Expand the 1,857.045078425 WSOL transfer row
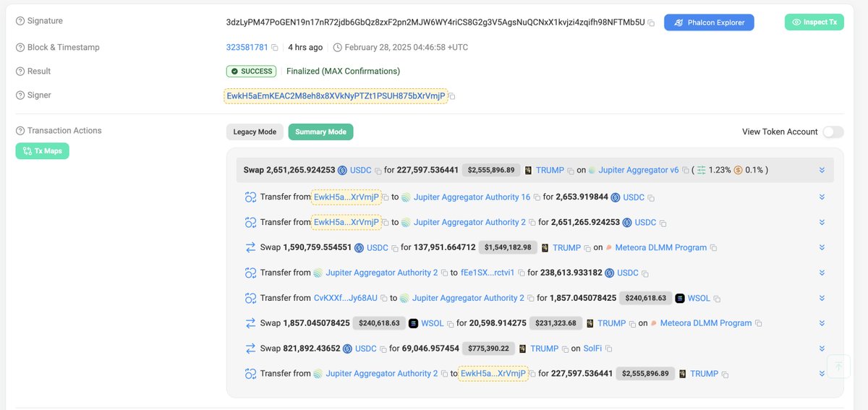Viewport: 868px width, 410px height. [822, 298]
